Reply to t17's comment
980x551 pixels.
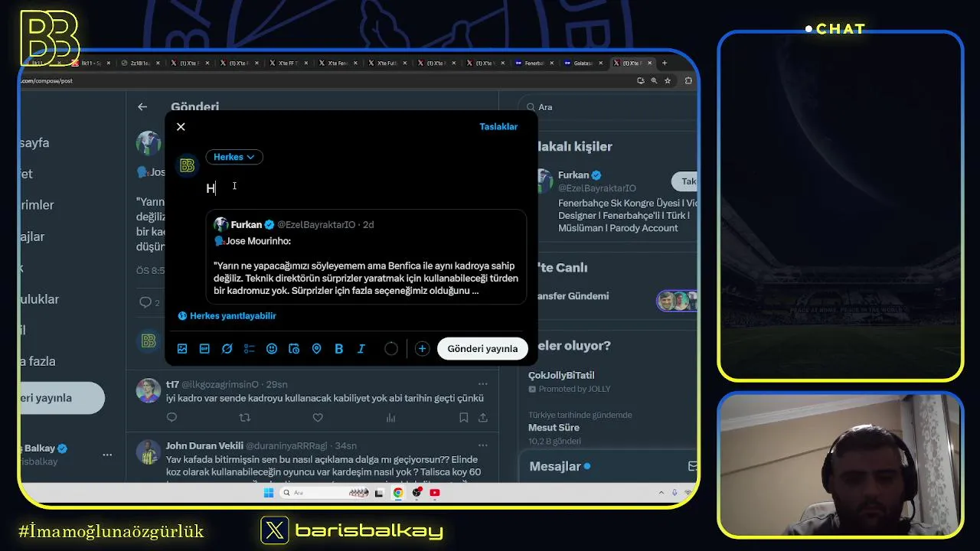pyautogui.click(x=171, y=418)
